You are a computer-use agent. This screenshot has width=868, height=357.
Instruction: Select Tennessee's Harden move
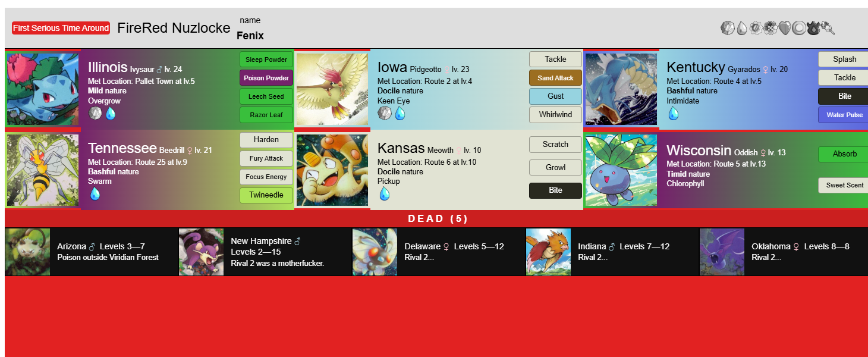click(266, 140)
